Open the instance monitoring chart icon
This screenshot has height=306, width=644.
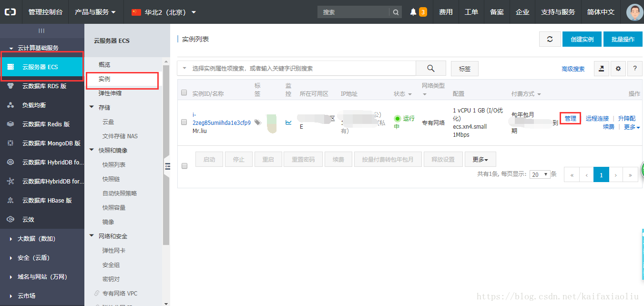[x=288, y=122]
